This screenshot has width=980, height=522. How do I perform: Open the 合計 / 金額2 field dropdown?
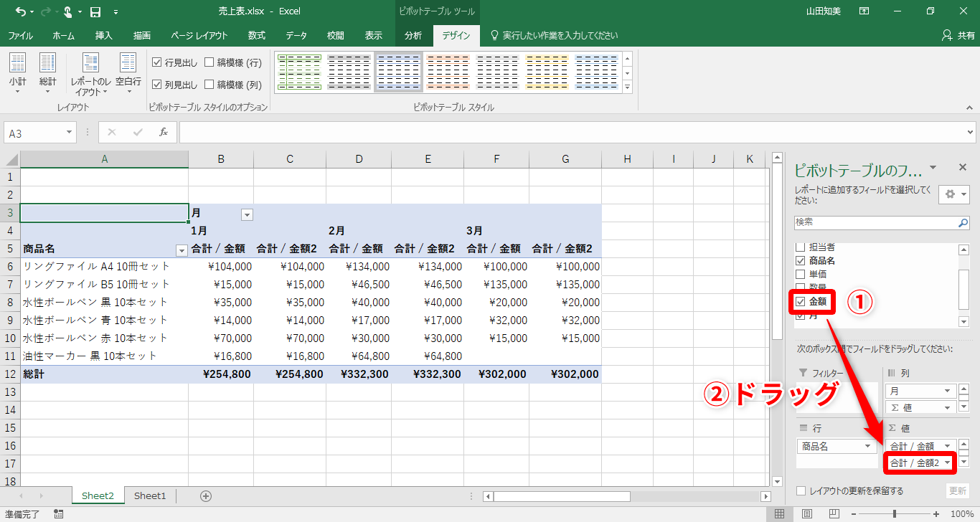(948, 463)
